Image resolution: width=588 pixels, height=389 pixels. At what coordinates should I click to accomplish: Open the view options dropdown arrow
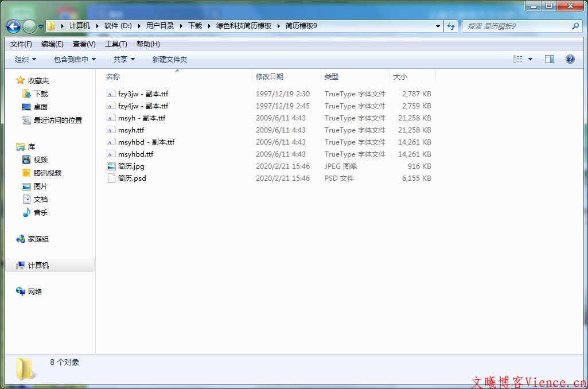click(530, 59)
